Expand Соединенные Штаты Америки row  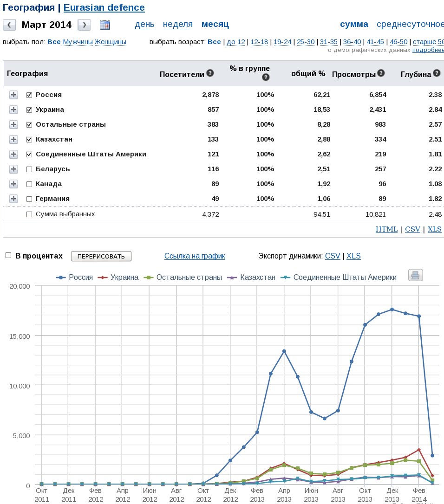pyautogui.click(x=13, y=154)
